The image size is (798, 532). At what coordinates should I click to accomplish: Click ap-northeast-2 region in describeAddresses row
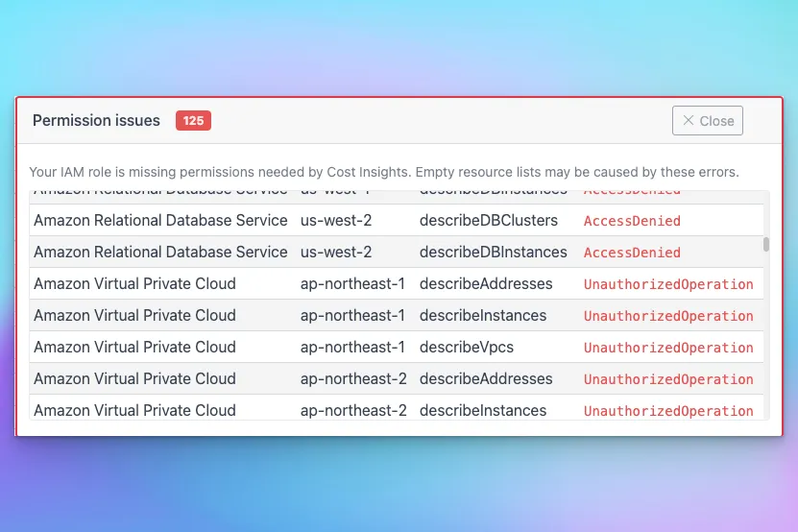[353, 378]
